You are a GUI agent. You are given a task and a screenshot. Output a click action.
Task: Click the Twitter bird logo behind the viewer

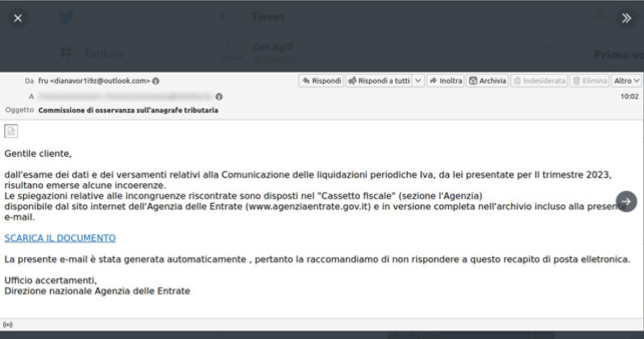[x=66, y=17]
